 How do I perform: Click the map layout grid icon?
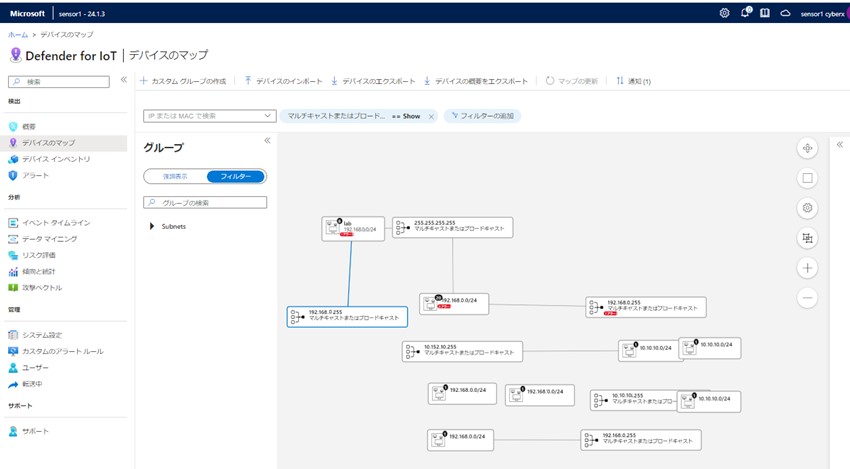pos(807,237)
